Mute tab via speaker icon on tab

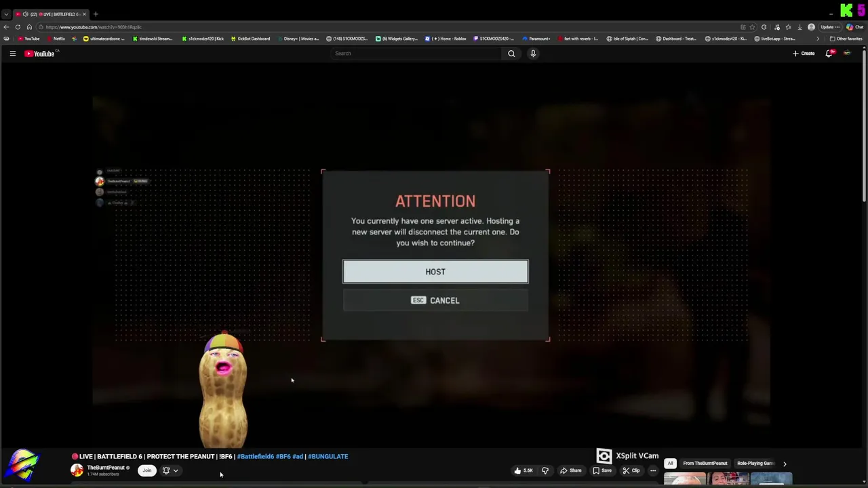26,14
